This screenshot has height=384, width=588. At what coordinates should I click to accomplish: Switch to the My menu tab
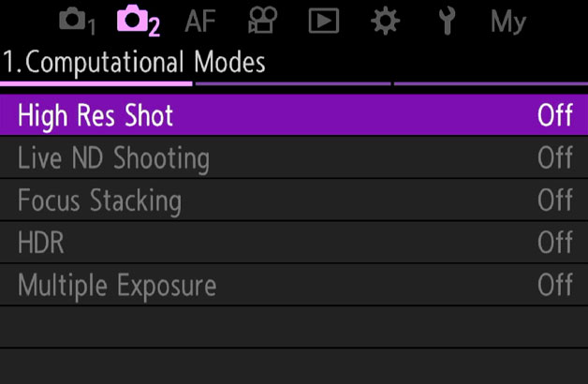click(508, 21)
